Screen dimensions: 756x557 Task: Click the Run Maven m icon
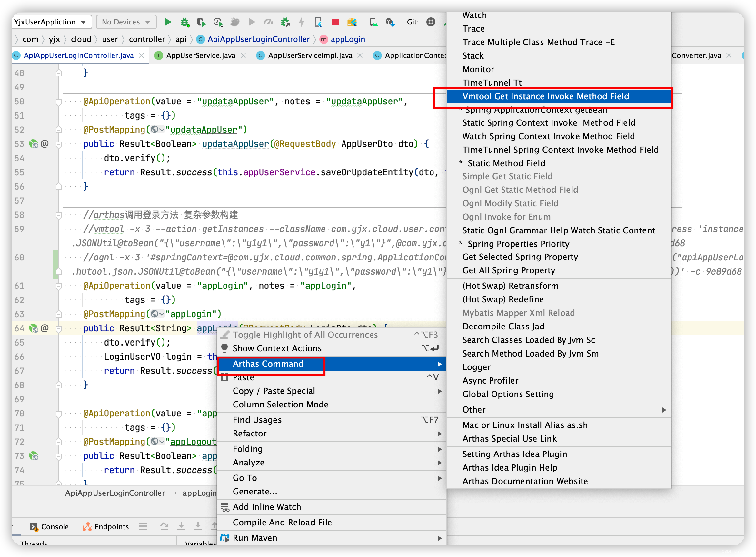(225, 538)
